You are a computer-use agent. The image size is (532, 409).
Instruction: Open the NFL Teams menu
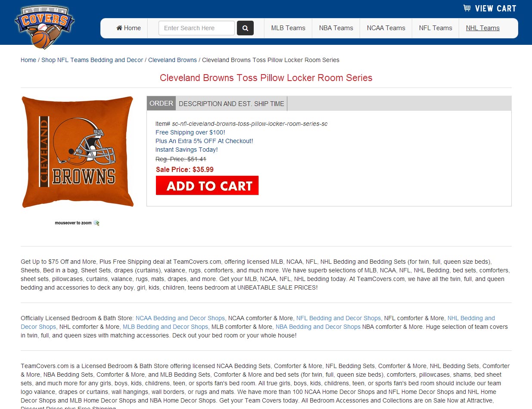(x=436, y=28)
